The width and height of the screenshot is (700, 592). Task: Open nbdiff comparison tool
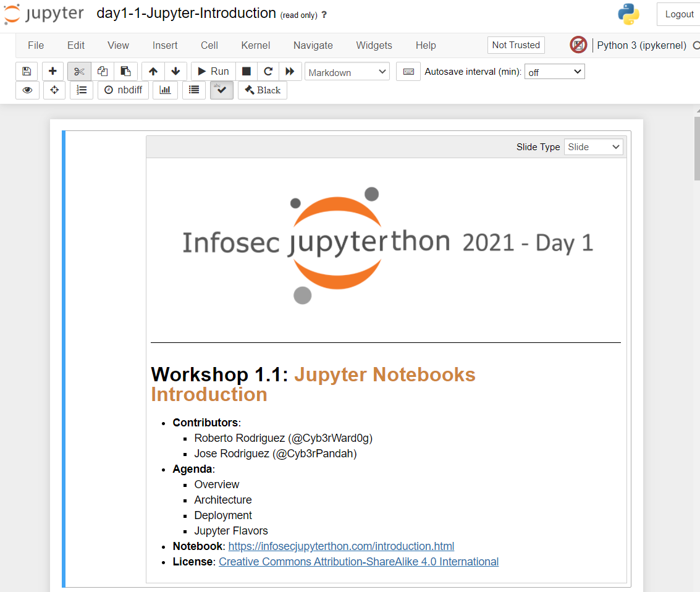tap(123, 90)
